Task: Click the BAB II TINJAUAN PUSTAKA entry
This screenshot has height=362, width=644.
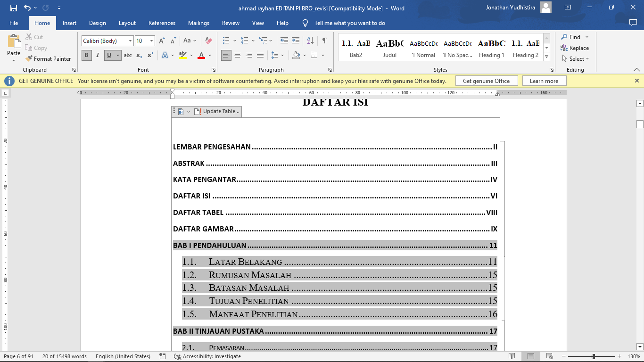Action: (335, 331)
